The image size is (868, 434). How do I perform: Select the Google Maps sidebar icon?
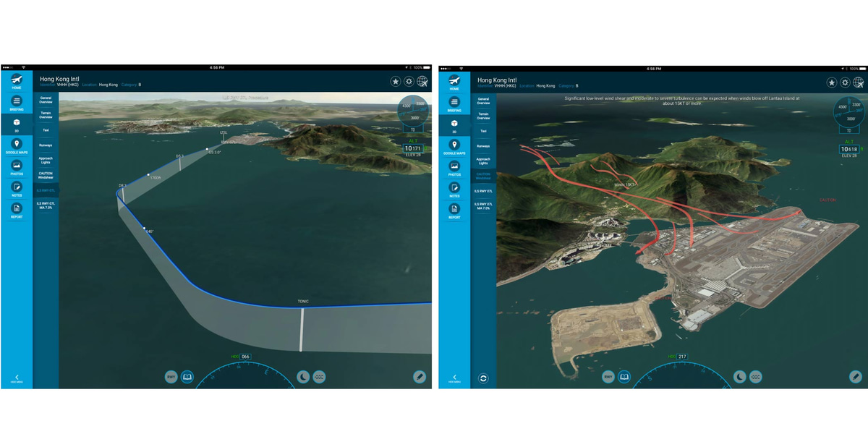[x=17, y=144]
